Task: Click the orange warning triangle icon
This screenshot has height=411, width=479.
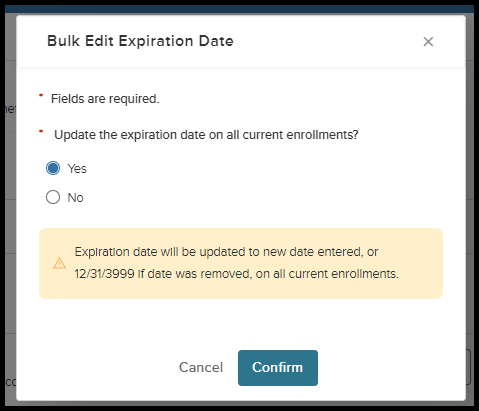Action: 59,263
